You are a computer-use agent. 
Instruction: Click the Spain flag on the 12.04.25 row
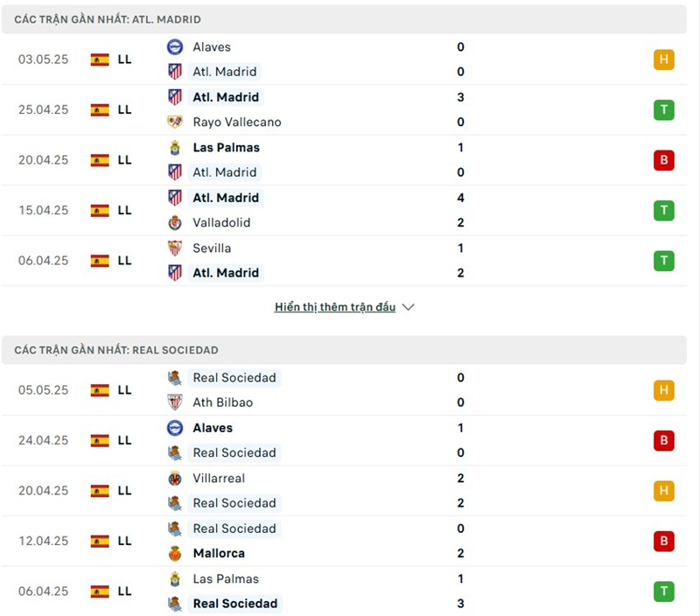pos(100,541)
